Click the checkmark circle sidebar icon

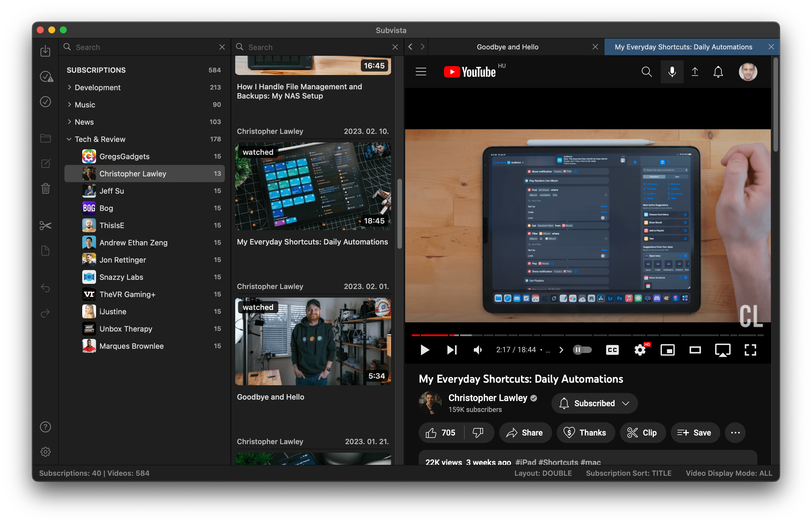(45, 102)
